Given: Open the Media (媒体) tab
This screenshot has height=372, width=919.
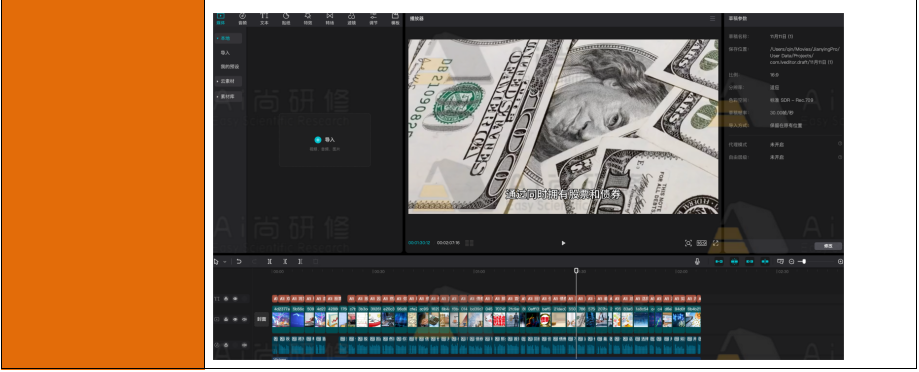Looking at the screenshot, I should (220, 19).
